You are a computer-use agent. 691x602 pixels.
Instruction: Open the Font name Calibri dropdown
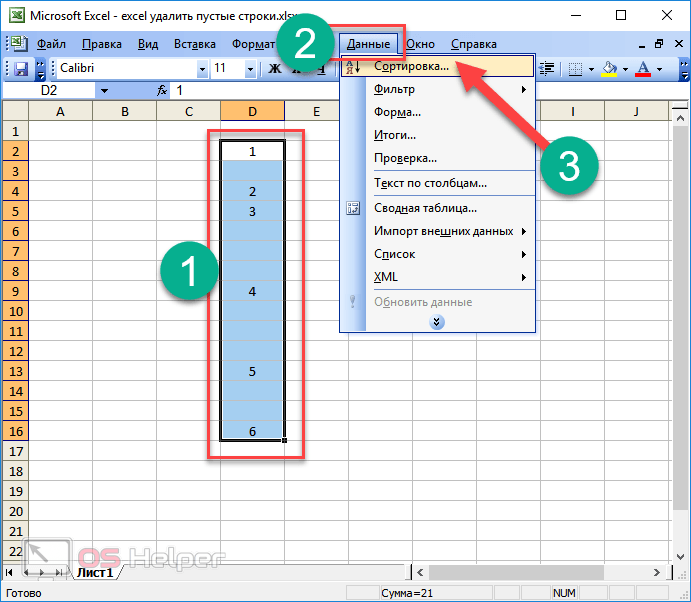[x=202, y=69]
